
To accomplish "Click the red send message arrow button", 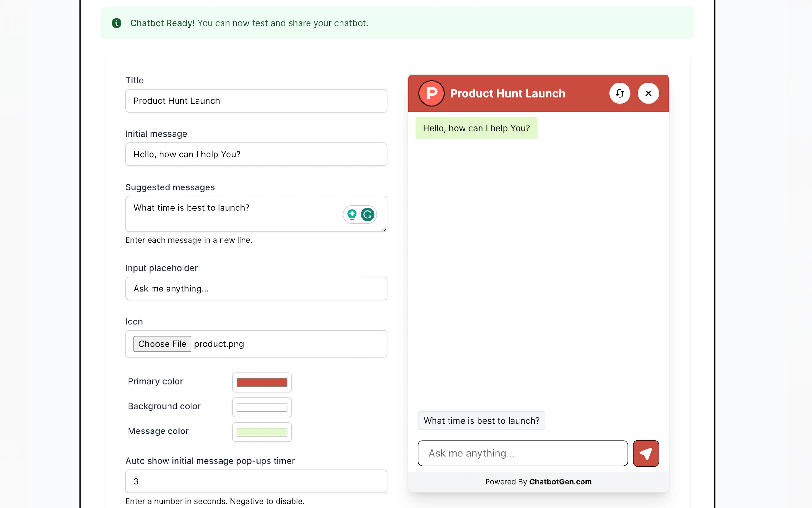I will point(645,453).
